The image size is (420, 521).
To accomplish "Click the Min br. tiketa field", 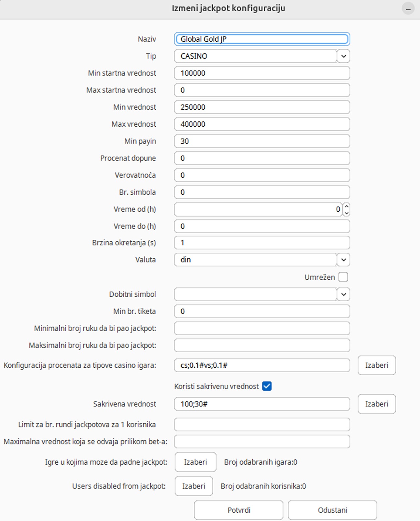I will (x=262, y=311).
